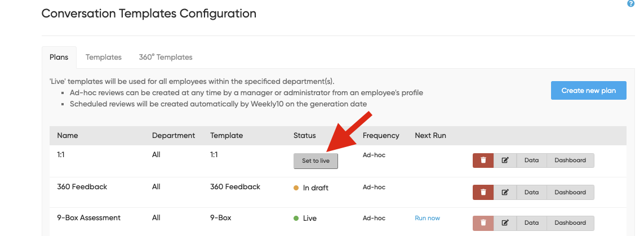The width and height of the screenshot is (644, 236).
Task: Open Dashboard for 9-Box Assessment
Action: tap(570, 223)
